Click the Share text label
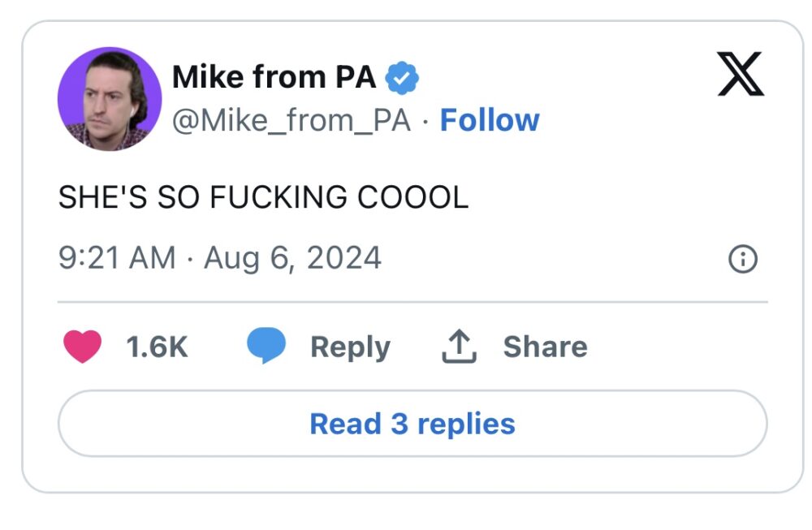Image resolution: width=812 pixels, height=530 pixels. coord(545,347)
